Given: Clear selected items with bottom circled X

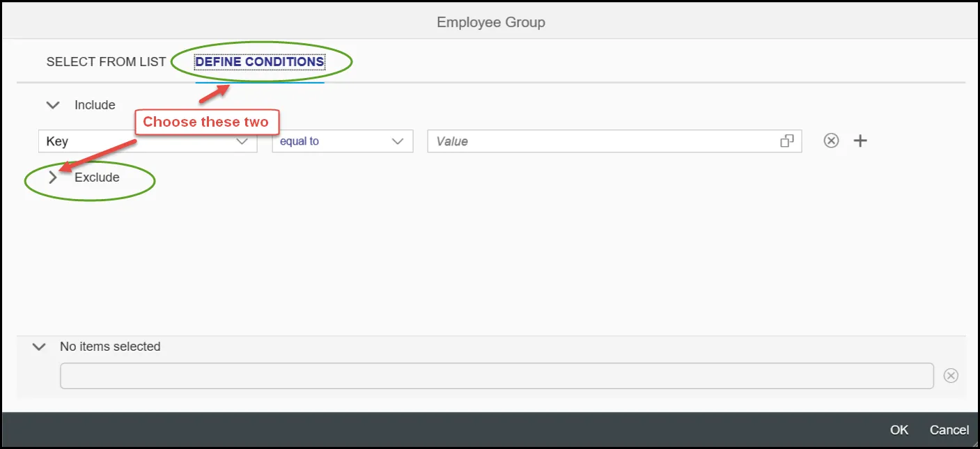Looking at the screenshot, I should coord(951,376).
